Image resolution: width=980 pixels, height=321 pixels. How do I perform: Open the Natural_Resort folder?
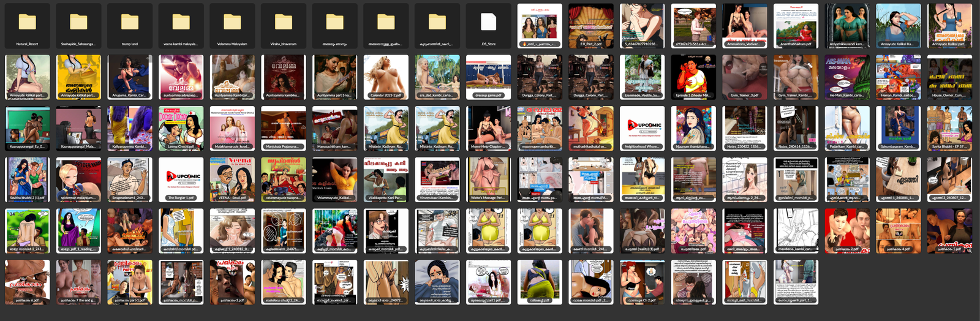(27, 26)
